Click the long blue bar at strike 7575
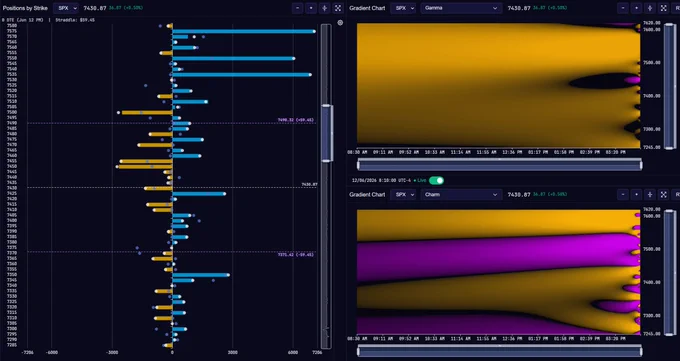Image resolution: width=680 pixels, height=361 pixels. pos(243,31)
